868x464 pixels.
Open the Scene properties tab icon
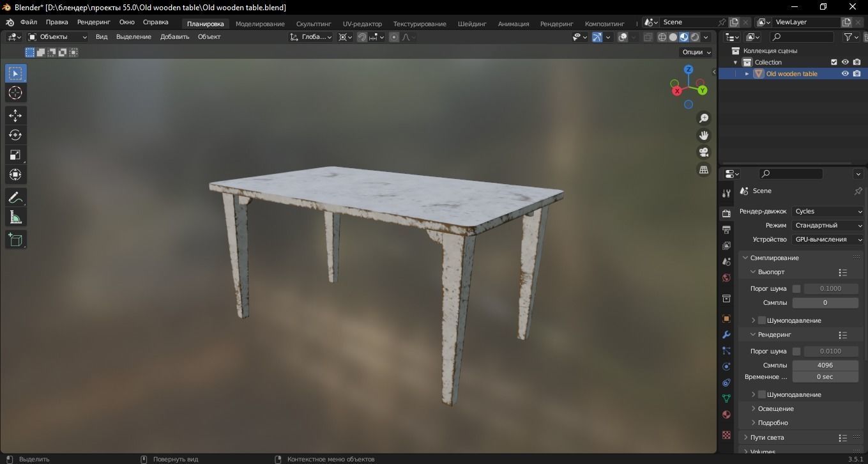pos(726,261)
